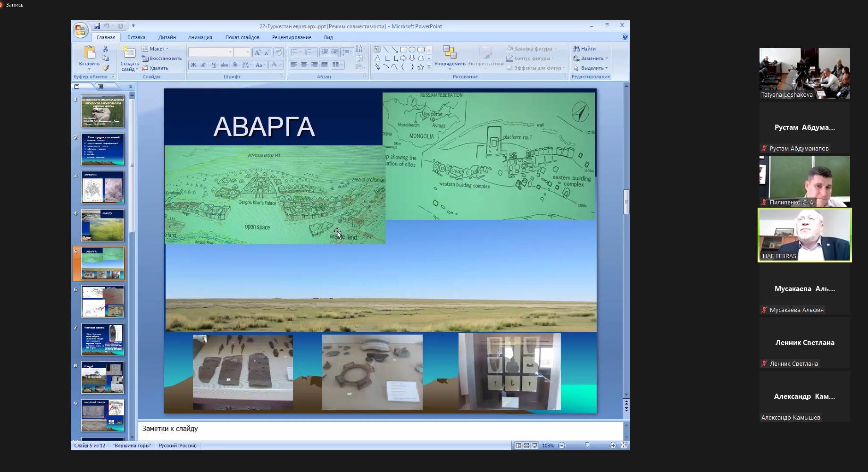868x472 pixels.
Task: Click the Slide Sorter view icon
Action: [526, 446]
